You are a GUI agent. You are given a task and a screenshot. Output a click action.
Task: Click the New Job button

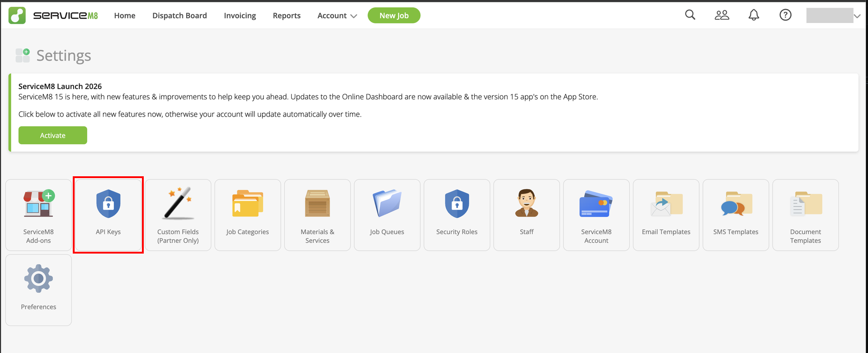pyautogui.click(x=394, y=15)
